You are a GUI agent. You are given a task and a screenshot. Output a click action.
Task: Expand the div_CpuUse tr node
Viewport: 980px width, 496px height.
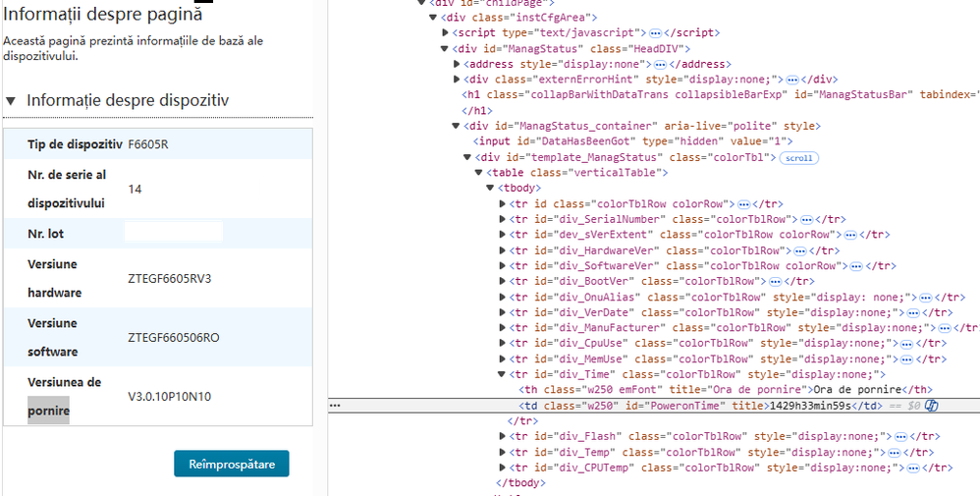[503, 344]
